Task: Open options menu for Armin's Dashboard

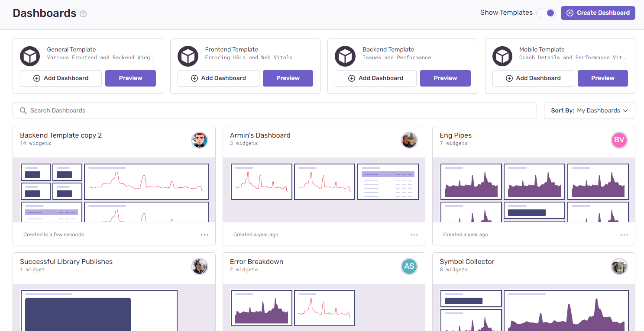Action: tap(414, 235)
